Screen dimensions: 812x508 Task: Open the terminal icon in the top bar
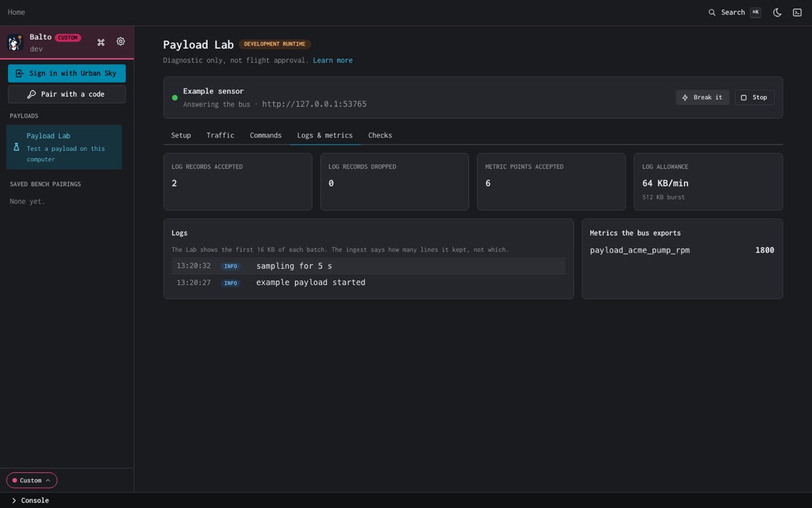tap(797, 12)
